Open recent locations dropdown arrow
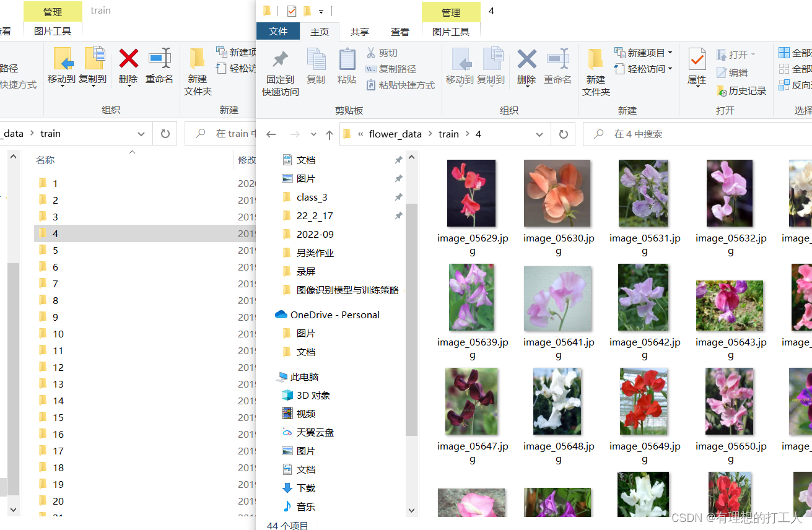 click(x=313, y=134)
